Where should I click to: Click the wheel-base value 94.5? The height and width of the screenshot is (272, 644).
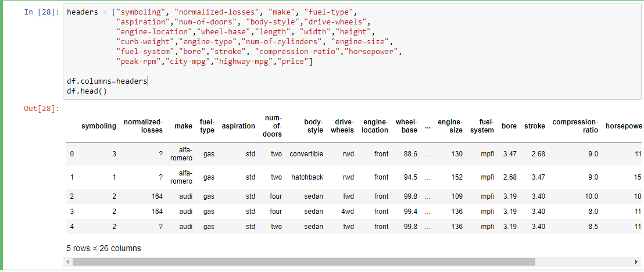click(x=411, y=177)
